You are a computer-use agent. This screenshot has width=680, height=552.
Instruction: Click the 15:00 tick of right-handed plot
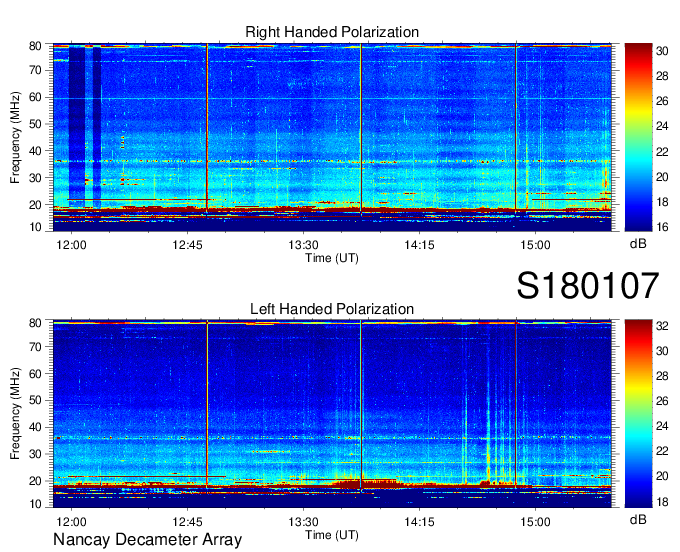click(535, 245)
